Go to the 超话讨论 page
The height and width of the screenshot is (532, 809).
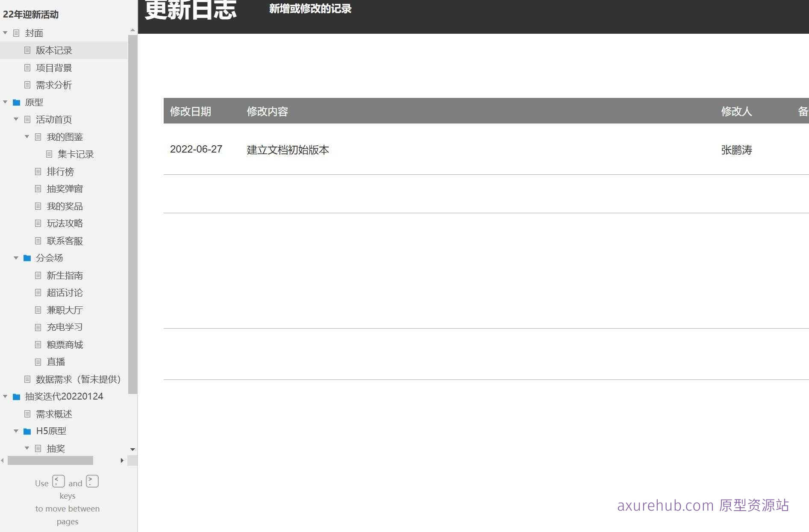pyautogui.click(x=65, y=293)
